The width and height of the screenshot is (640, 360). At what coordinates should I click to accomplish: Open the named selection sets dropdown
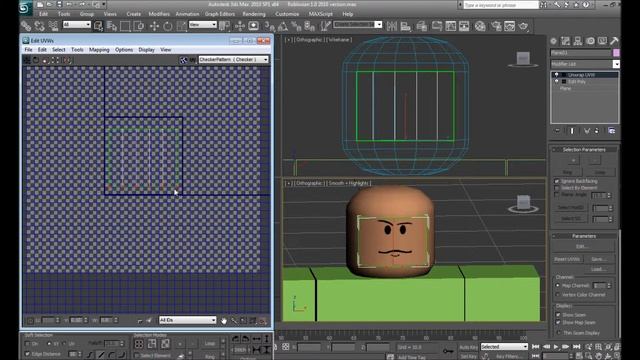click(x=358, y=25)
